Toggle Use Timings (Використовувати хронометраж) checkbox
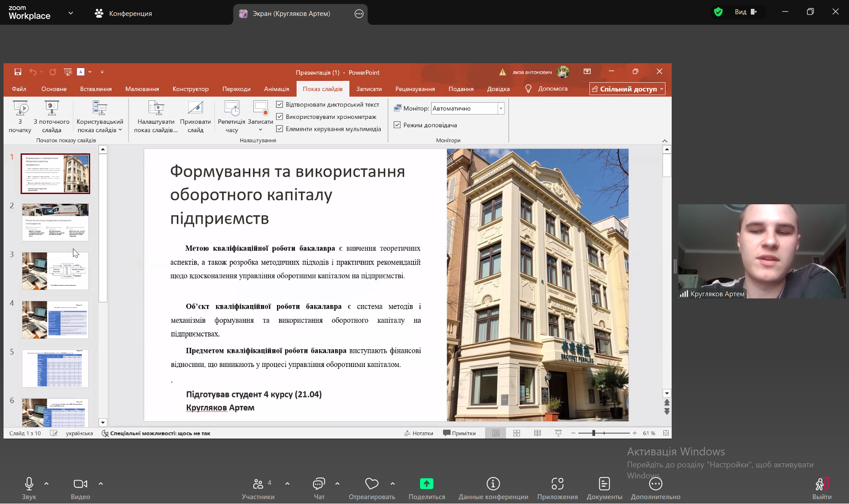Screen dimensions: 849x504 279,117
